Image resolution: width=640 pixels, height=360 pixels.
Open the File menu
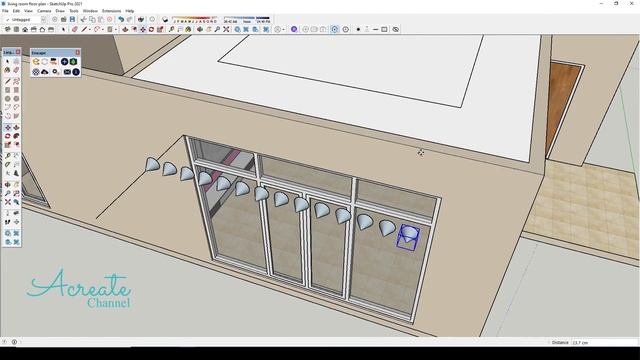[5, 11]
